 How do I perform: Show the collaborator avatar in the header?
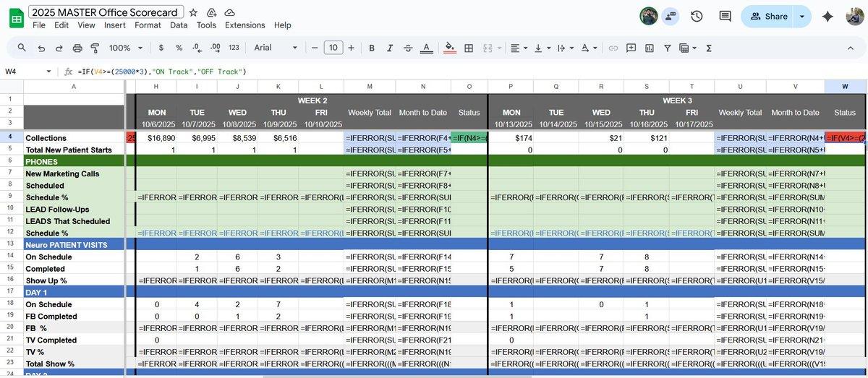[x=649, y=16]
